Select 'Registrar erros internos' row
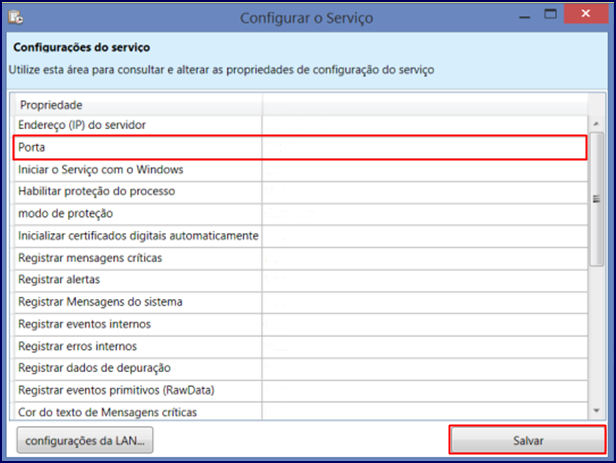 (x=301, y=346)
